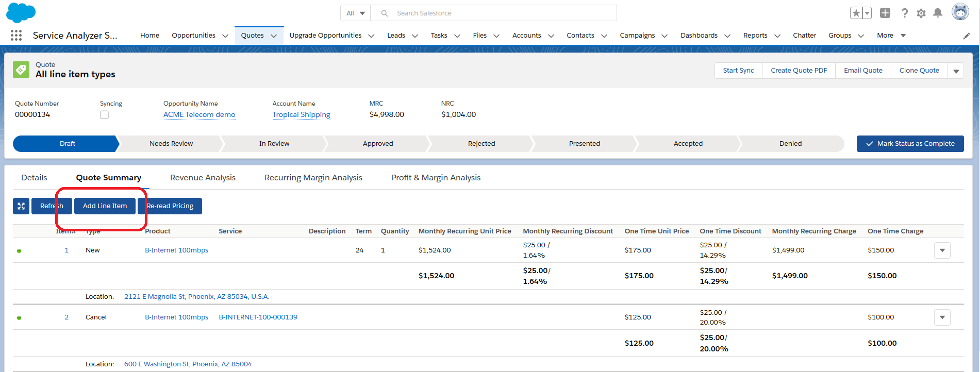This screenshot has width=980, height=372.
Task: Open the All search scope dropdown
Action: [x=356, y=13]
